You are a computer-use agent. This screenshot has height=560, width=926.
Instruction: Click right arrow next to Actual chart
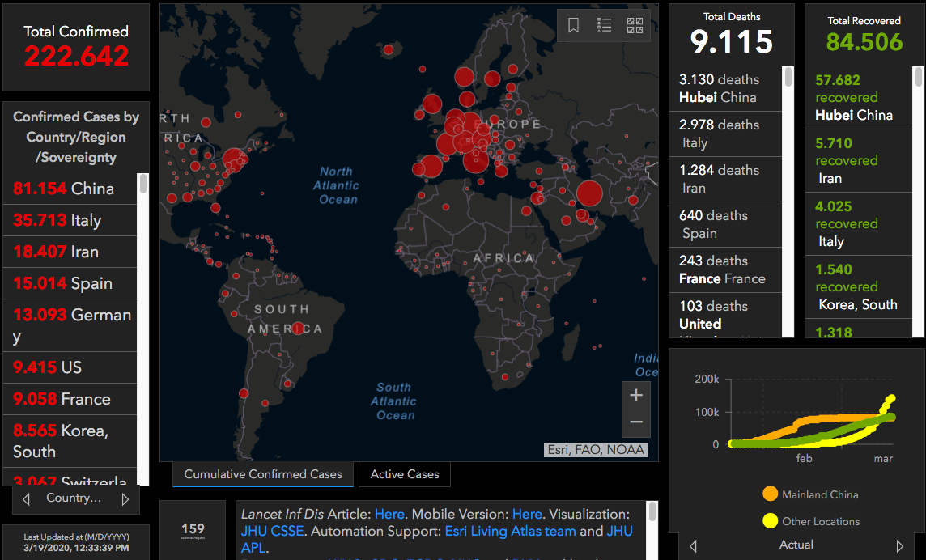[899, 545]
